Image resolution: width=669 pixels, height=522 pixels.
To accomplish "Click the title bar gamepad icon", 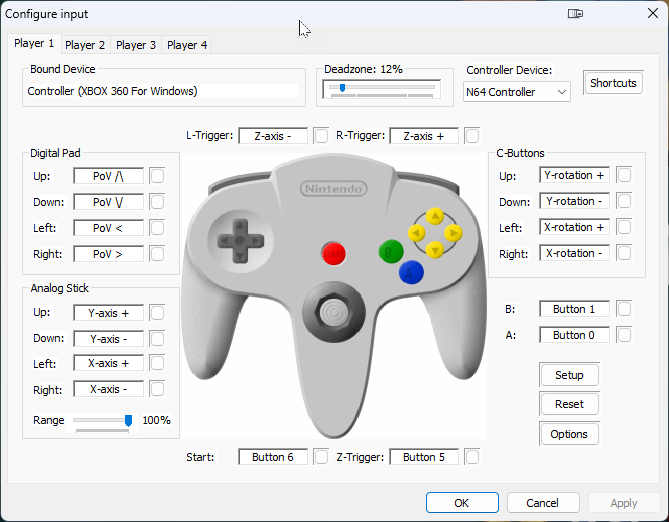I will (575, 14).
